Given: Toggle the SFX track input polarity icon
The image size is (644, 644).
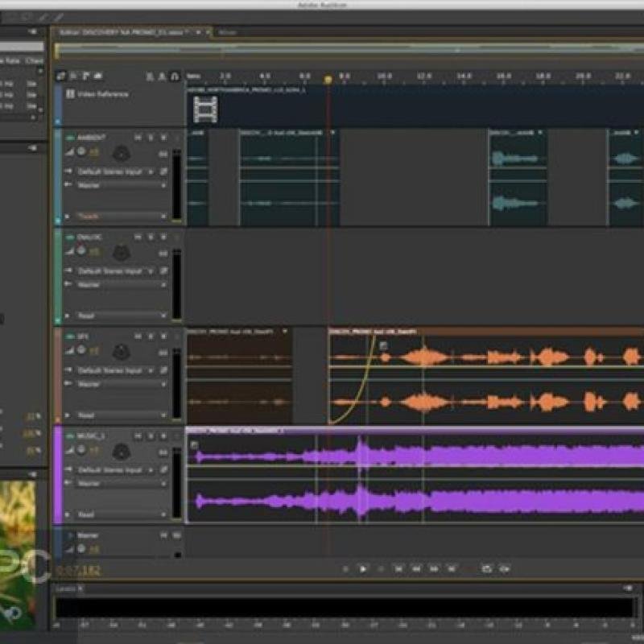Looking at the screenshot, I should (163, 370).
